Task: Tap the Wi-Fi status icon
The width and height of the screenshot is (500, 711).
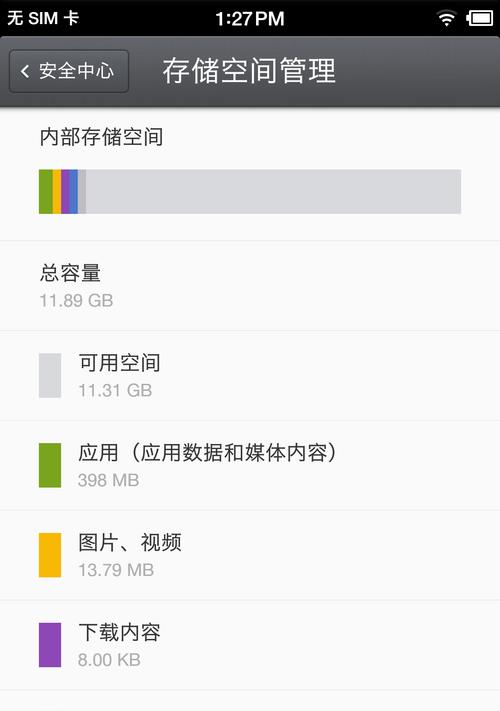Action: click(446, 18)
